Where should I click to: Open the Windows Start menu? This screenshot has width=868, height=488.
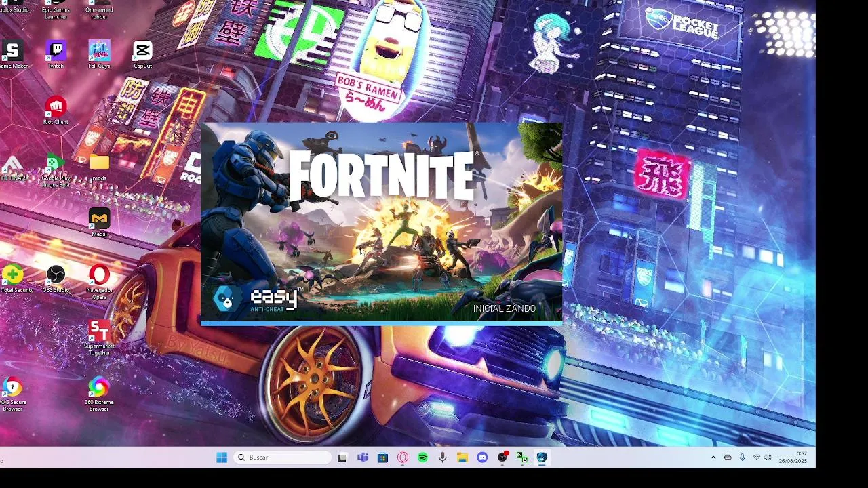pos(222,457)
